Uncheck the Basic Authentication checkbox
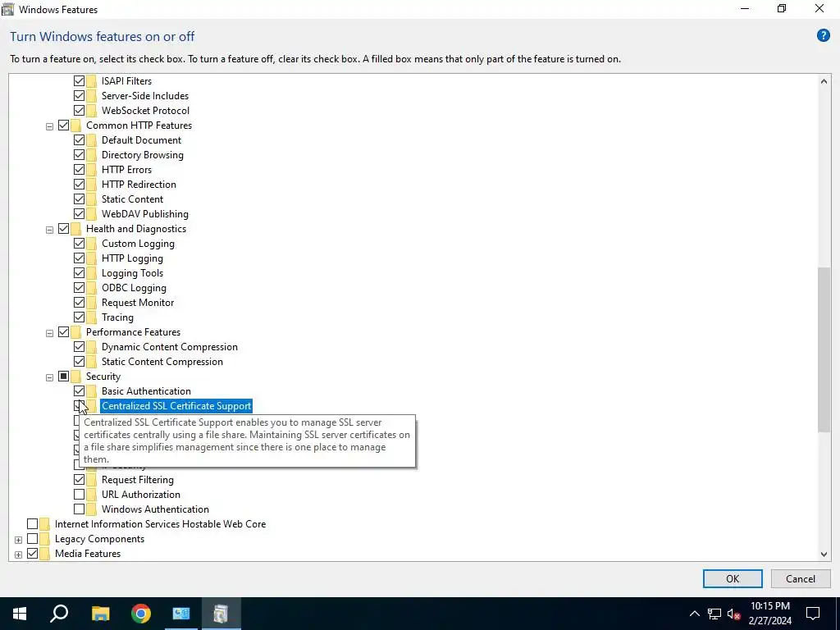The width and height of the screenshot is (840, 630). 79,391
